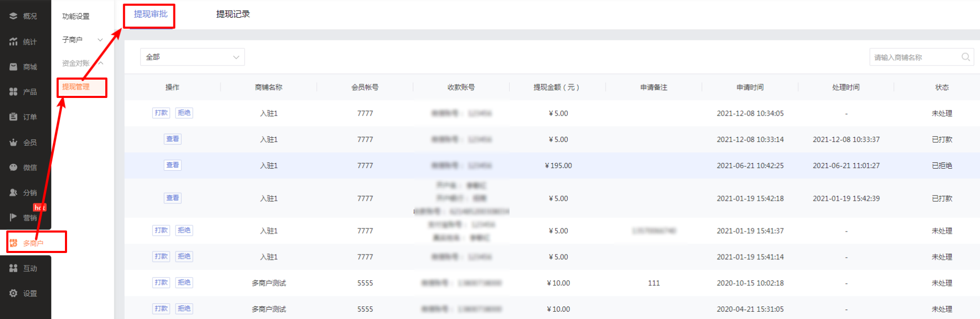Click 拒绝 for the 2020-10-15 10:02:18 request

184,282
